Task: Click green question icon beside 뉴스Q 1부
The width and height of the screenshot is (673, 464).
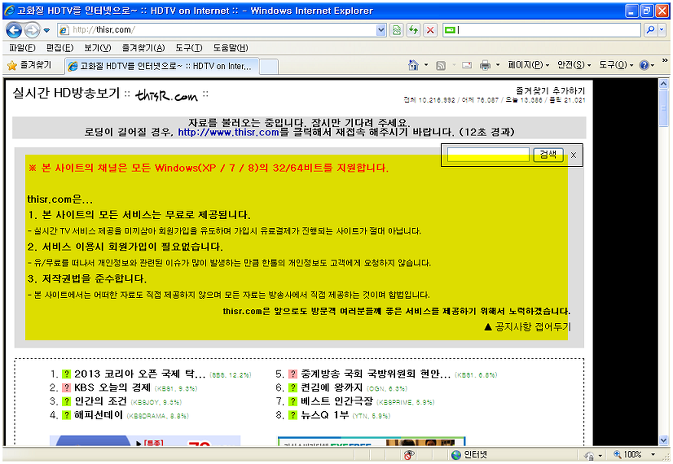Action: (x=293, y=415)
